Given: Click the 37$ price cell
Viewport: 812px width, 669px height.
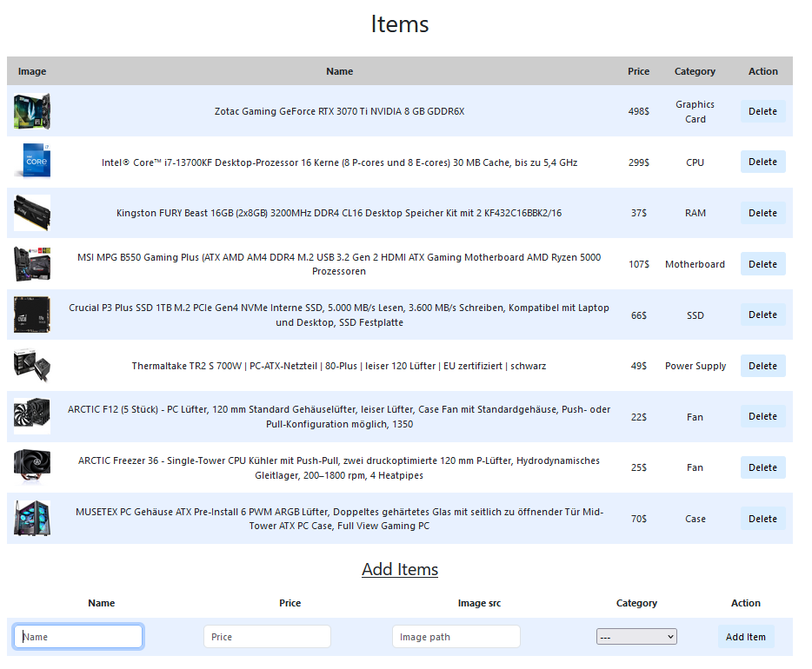Looking at the screenshot, I should 638,213.
